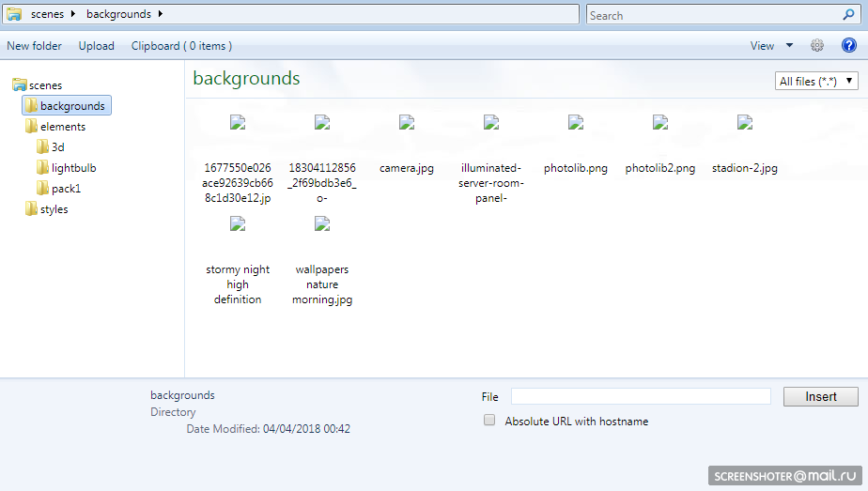Select thumbnail of stadion-2.jpg
The width and height of the screenshot is (868, 491).
(745, 122)
